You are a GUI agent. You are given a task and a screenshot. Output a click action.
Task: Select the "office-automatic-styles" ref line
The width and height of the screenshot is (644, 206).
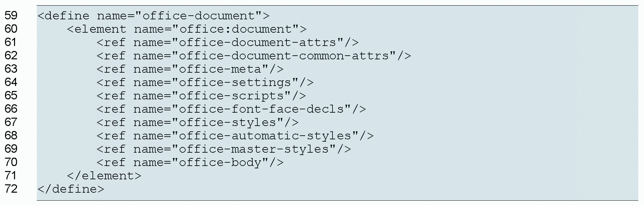[235, 136]
